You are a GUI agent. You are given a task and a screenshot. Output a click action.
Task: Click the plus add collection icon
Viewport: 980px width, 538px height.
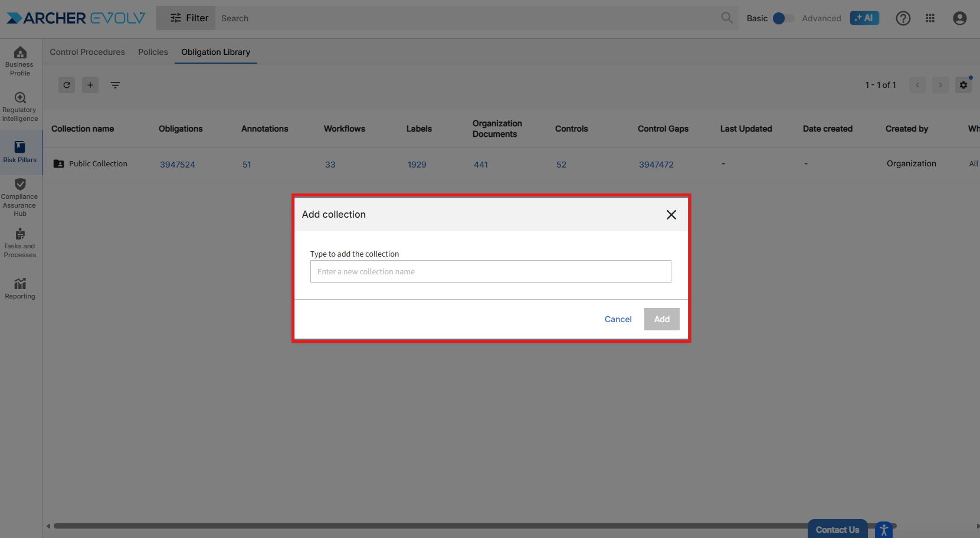(90, 85)
